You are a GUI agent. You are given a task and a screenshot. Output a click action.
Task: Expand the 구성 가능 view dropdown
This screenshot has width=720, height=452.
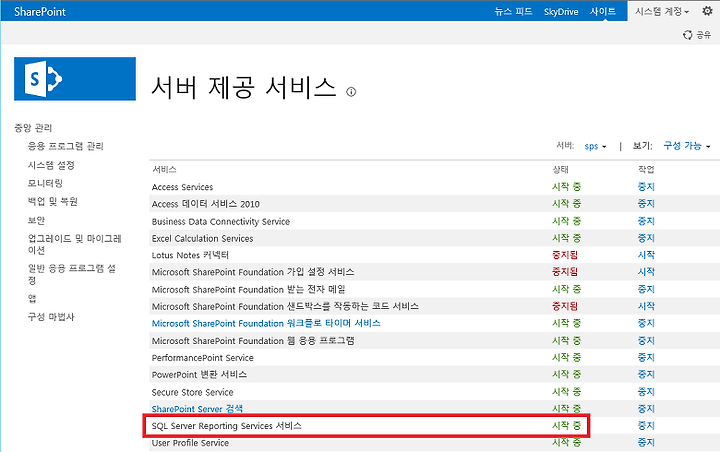tap(686, 146)
